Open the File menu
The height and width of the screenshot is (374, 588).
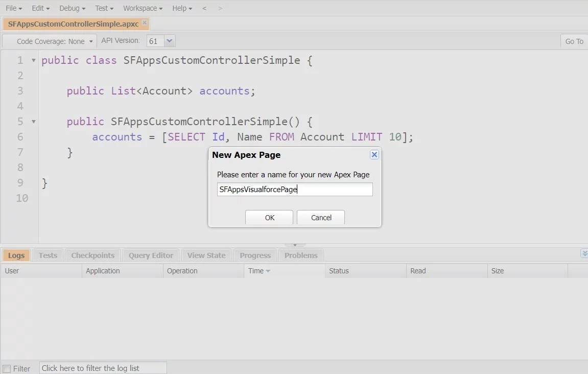[x=13, y=8]
